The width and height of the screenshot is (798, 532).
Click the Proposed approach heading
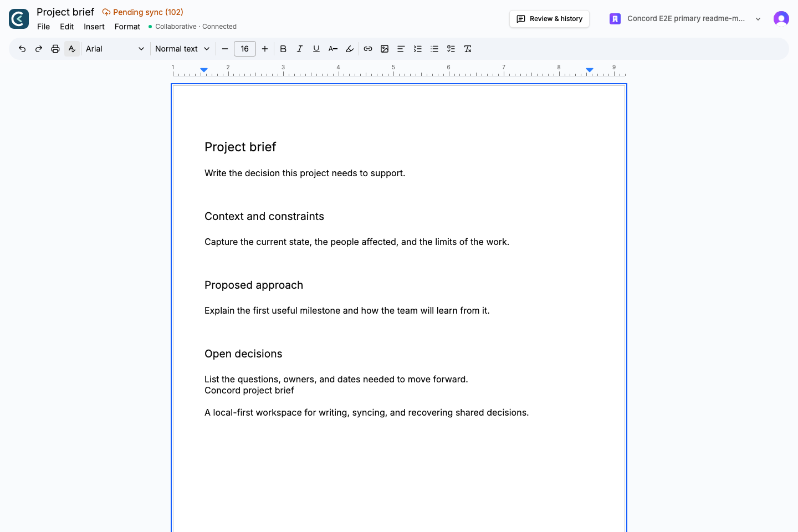[254, 285]
